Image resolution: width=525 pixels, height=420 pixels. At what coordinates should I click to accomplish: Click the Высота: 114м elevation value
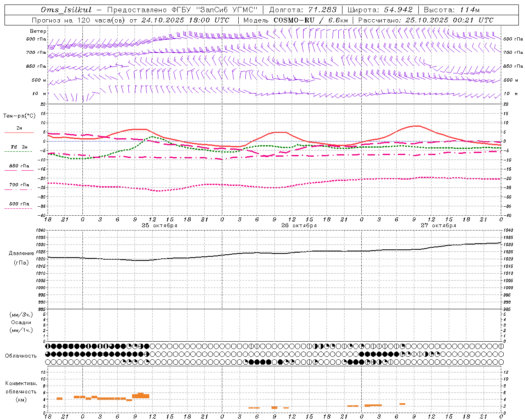tap(452, 10)
